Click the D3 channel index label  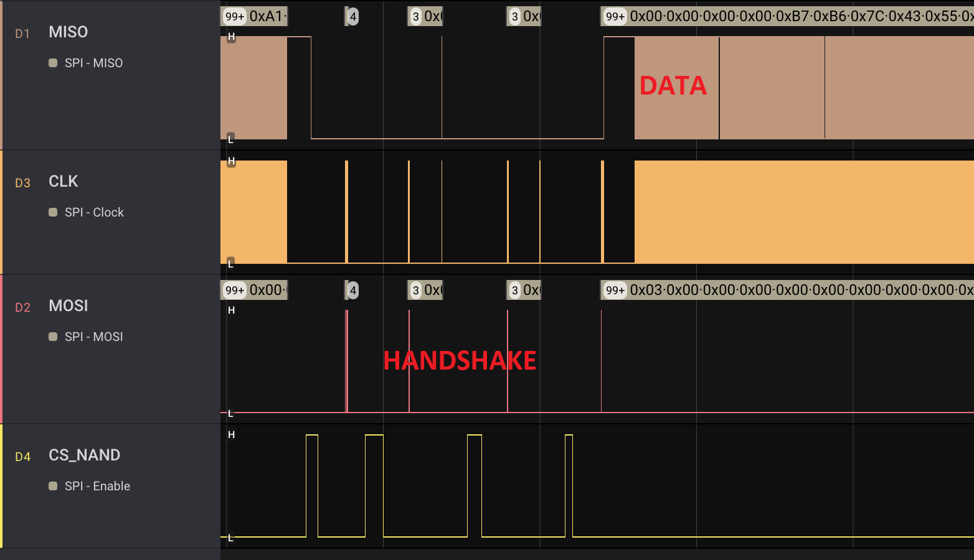click(22, 183)
